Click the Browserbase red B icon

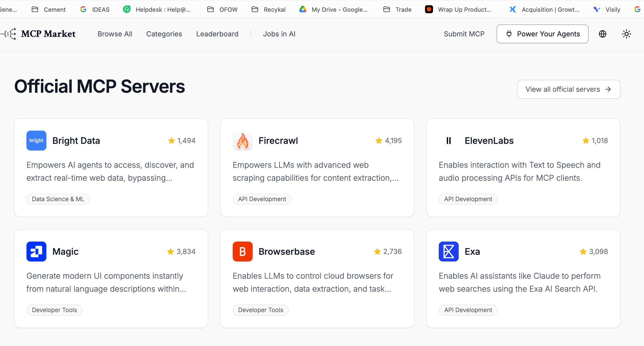pos(242,251)
